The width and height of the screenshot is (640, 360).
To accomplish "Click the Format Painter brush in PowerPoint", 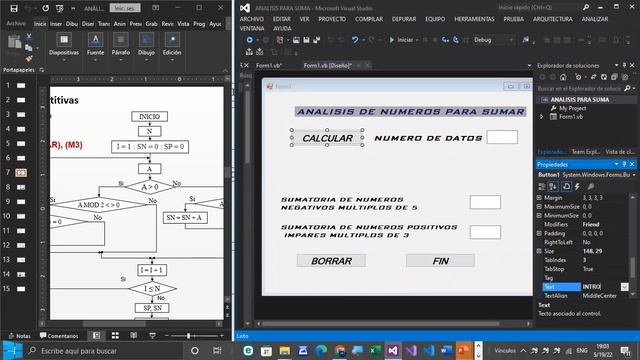I will click(x=29, y=58).
